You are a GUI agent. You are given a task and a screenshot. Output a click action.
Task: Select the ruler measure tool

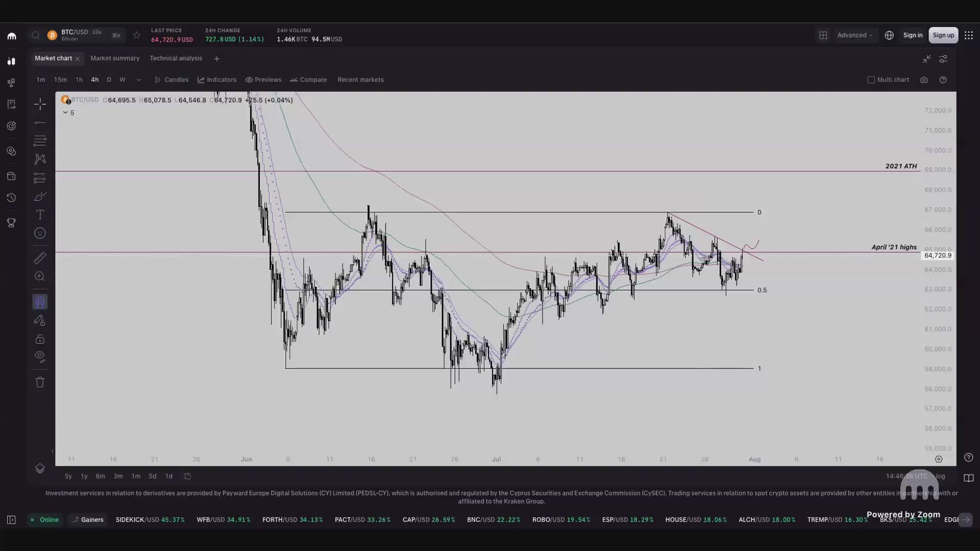(x=40, y=258)
